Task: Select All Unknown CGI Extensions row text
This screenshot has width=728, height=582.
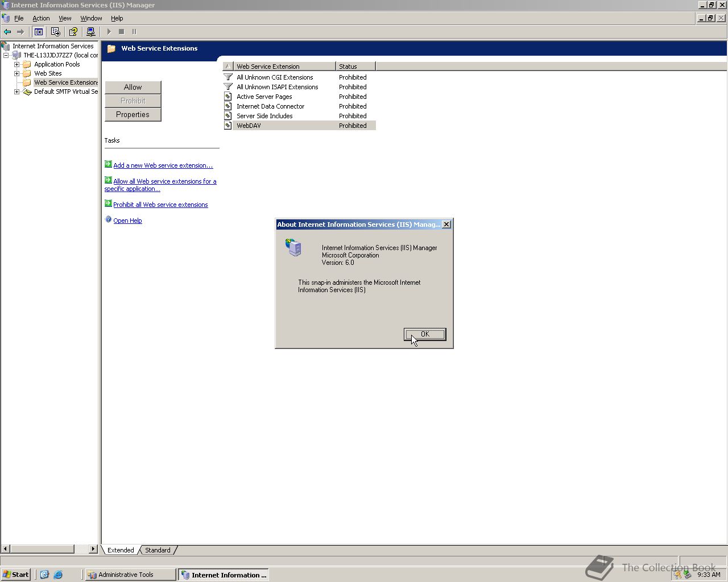Action: coord(275,77)
